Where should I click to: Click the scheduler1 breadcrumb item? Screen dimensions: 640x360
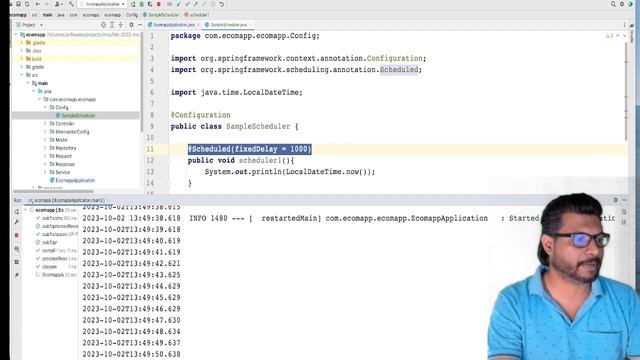point(197,15)
